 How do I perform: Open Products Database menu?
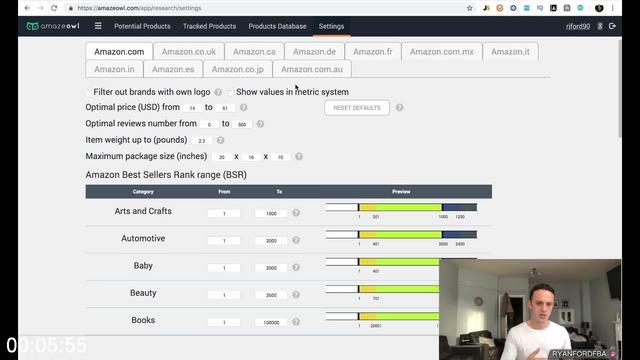click(277, 26)
